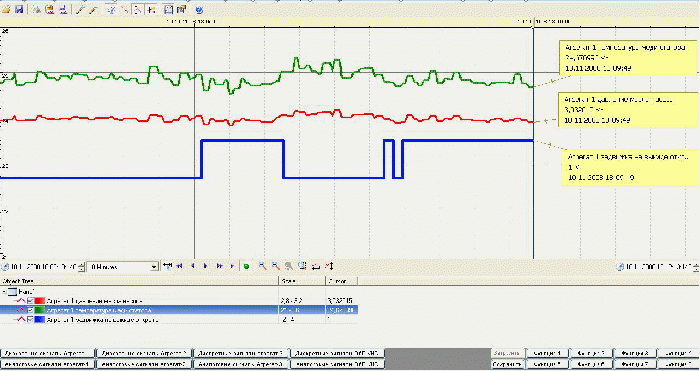Click the blue floppy disk save icon
The width and height of the screenshot is (700, 371).
(x=19, y=10)
